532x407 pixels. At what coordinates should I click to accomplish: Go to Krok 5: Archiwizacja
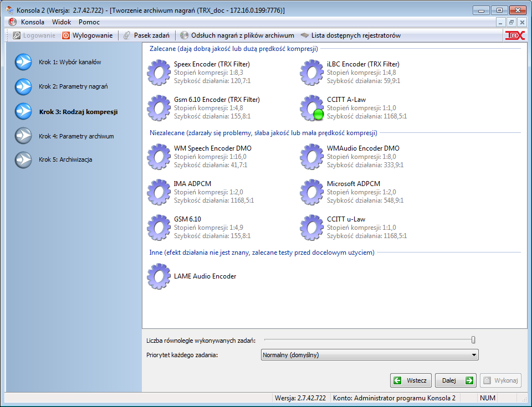pyautogui.click(x=65, y=159)
